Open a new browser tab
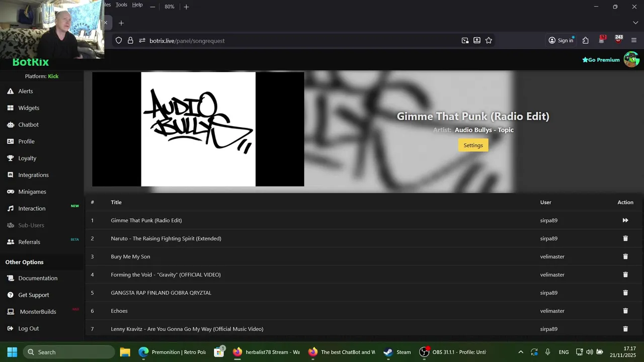This screenshot has width=644, height=362. pos(121,23)
